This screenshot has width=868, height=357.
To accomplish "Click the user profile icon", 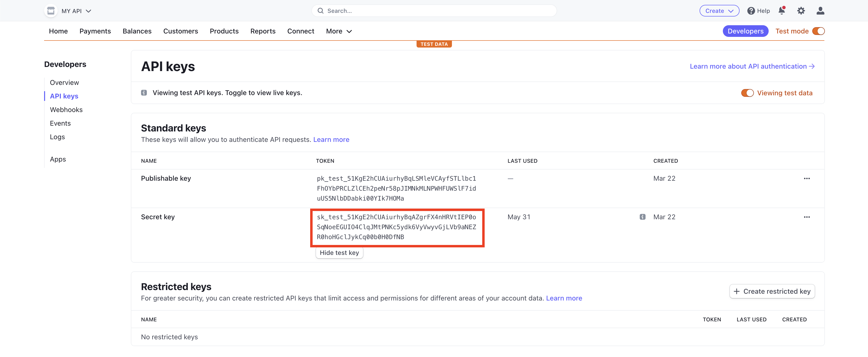I will point(820,11).
